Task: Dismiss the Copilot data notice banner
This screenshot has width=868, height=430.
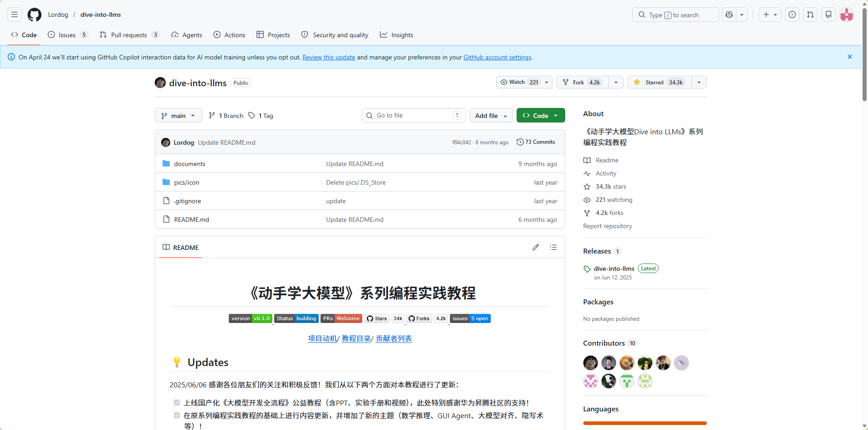Action: tap(849, 57)
